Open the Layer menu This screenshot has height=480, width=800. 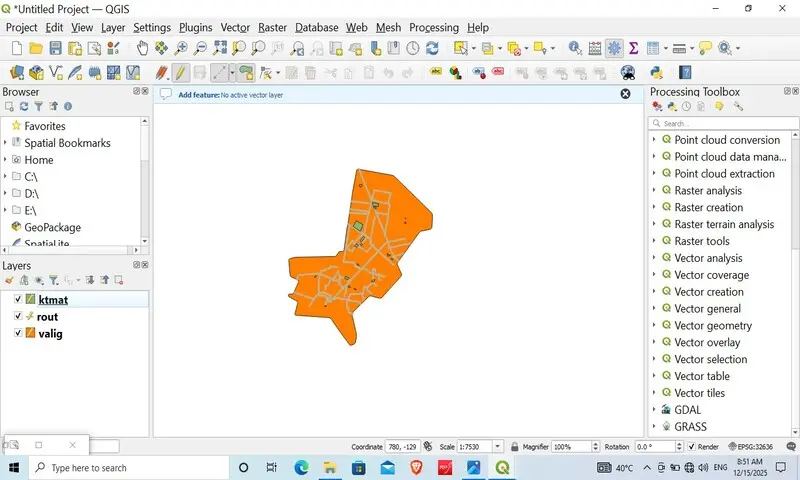[113, 28]
